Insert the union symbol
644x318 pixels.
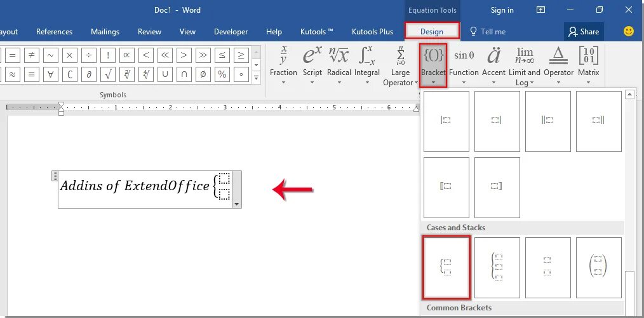pyautogui.click(x=165, y=74)
